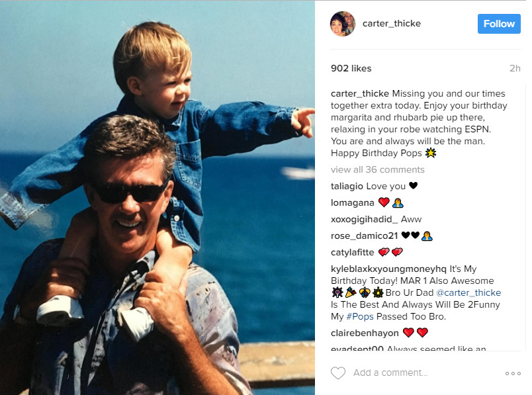
Task: Open kyleblaxkxyoungmoneyhq profile link
Action: coord(388,269)
